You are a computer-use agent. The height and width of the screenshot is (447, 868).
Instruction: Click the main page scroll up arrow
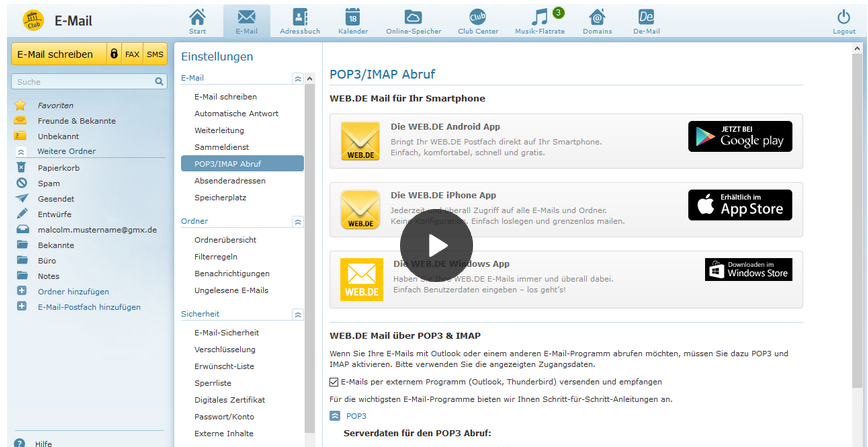pyautogui.click(x=859, y=49)
